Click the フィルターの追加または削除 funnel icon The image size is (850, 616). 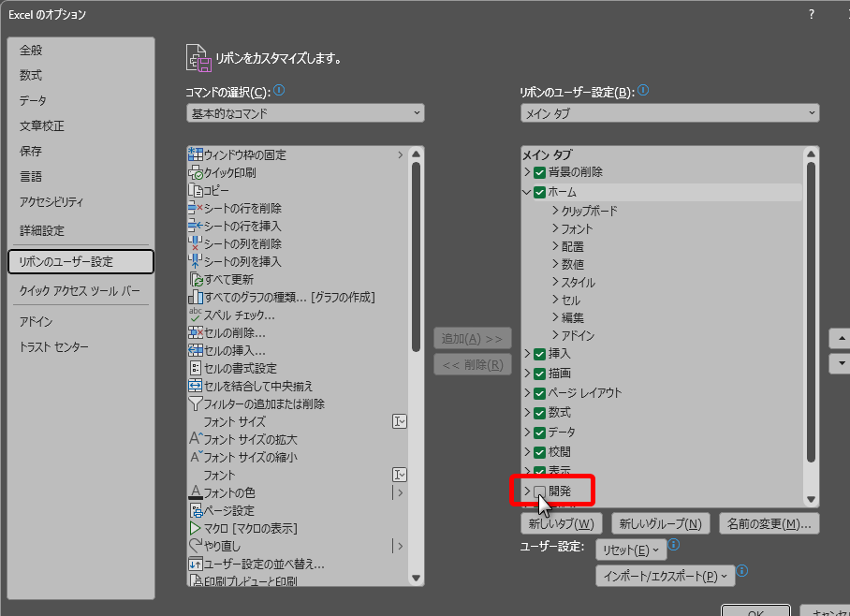click(x=196, y=404)
